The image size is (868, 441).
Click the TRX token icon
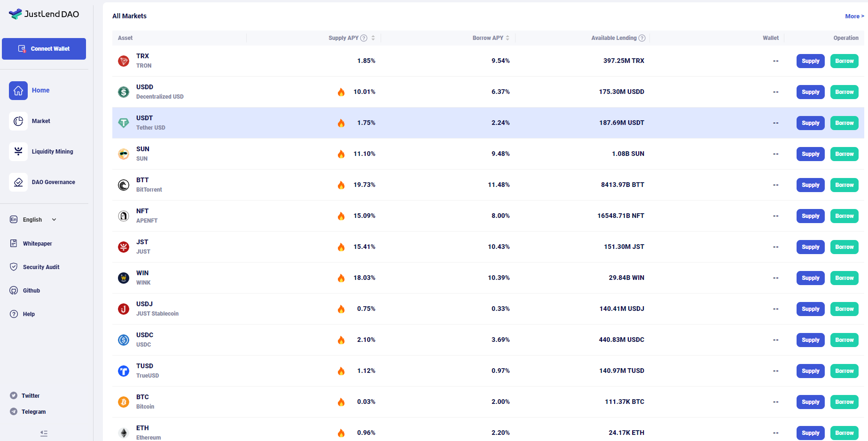(124, 61)
